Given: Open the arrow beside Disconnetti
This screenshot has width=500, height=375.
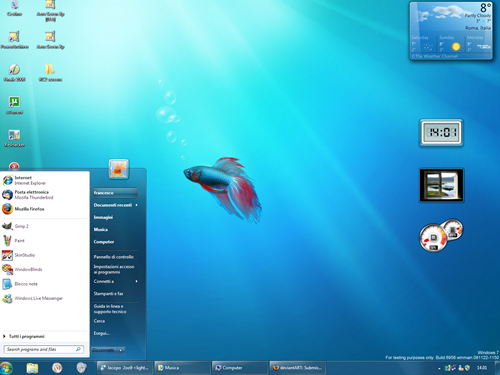Looking at the screenshot, I should coord(121,350).
